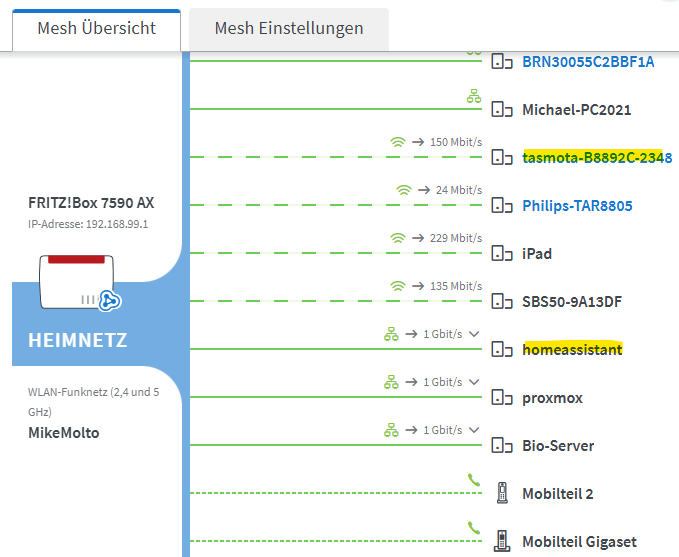Click the IP-Adresse 192.168.99.1 text
Viewport: 679px width, 557px height.
pos(88,224)
